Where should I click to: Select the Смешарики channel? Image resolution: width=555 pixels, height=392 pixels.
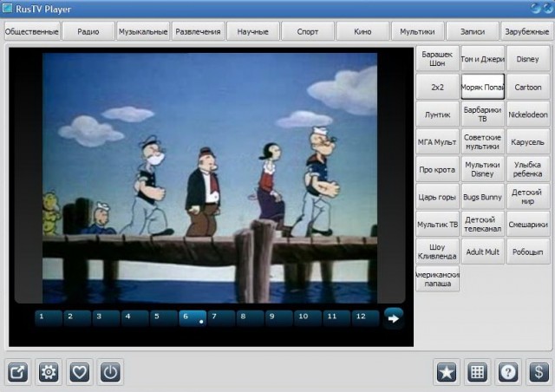point(527,225)
